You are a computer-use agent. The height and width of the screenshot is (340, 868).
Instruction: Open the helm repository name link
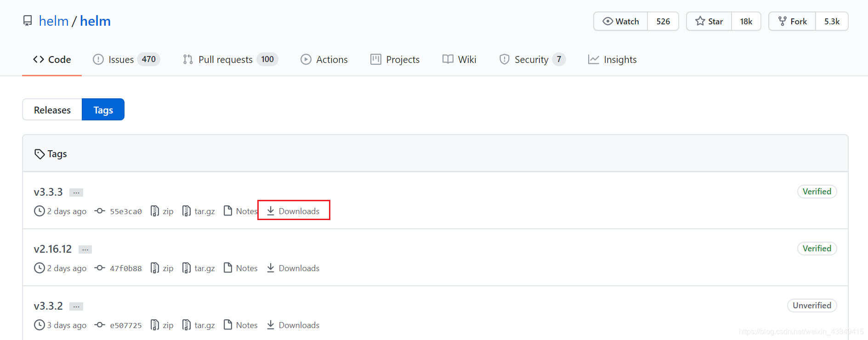pyautogui.click(x=95, y=21)
